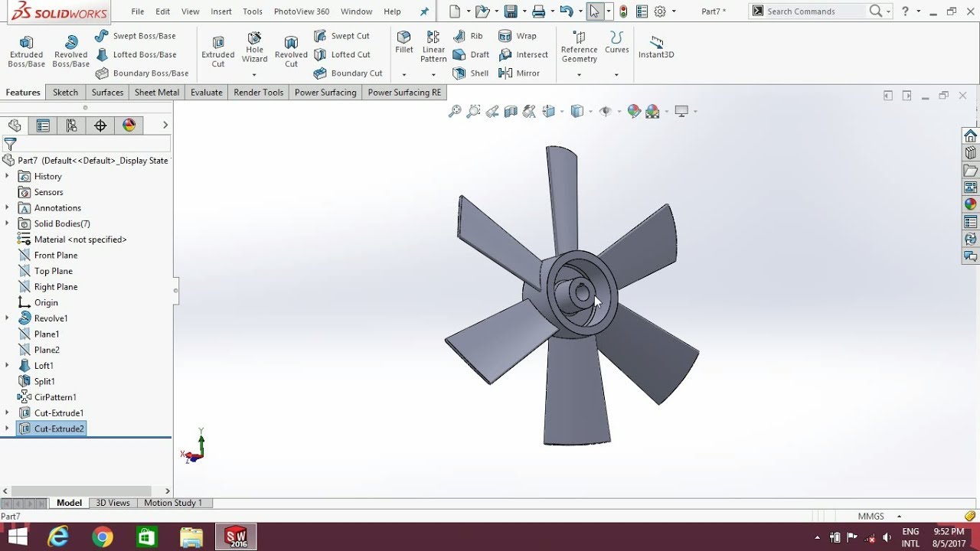Activate the Revolved Cut tool
Screen dimensions: 980x551
point(291,51)
